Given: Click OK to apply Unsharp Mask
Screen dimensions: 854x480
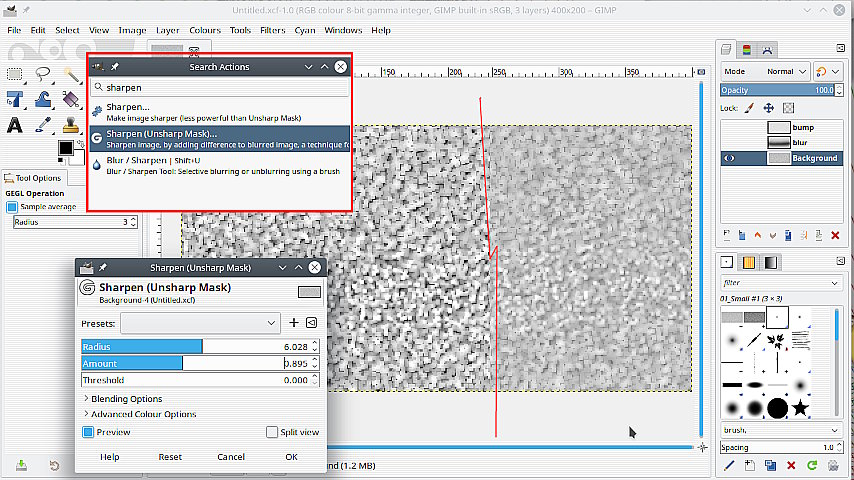Looking at the screenshot, I should [291, 457].
